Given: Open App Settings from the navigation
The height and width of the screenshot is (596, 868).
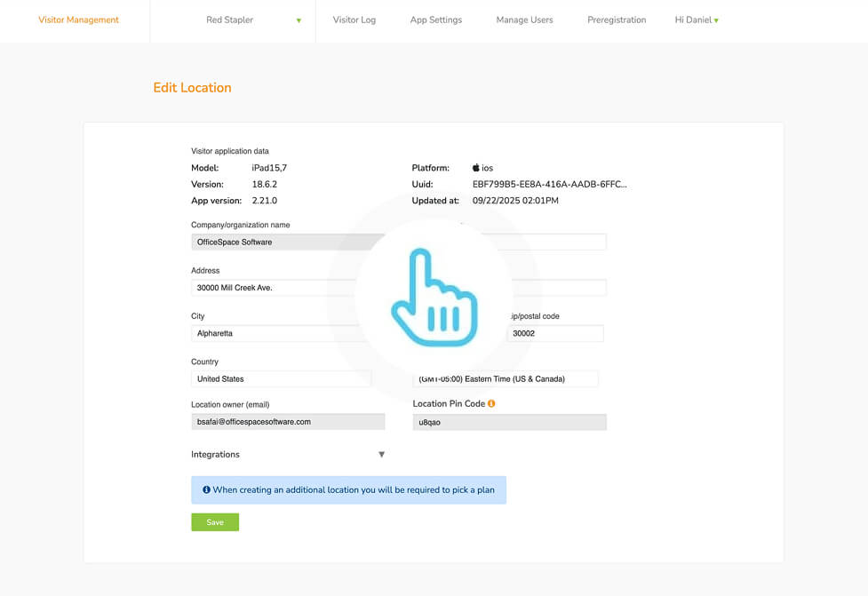Looking at the screenshot, I should pos(435,20).
